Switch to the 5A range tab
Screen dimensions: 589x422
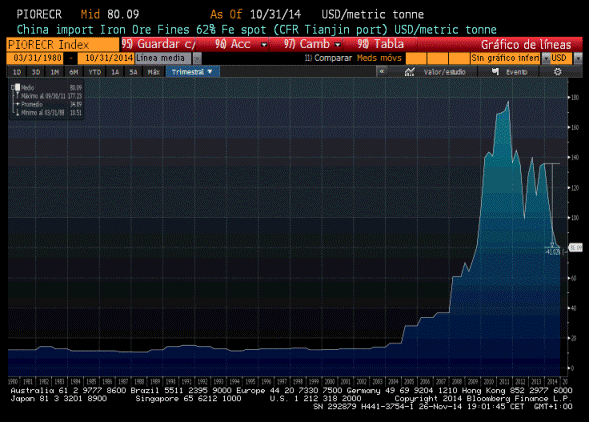point(133,72)
